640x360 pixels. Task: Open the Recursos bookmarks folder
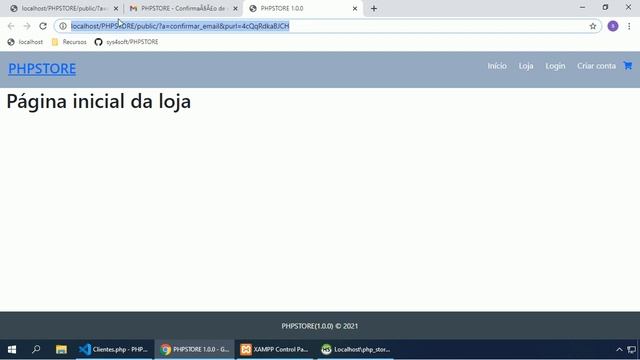click(x=69, y=42)
